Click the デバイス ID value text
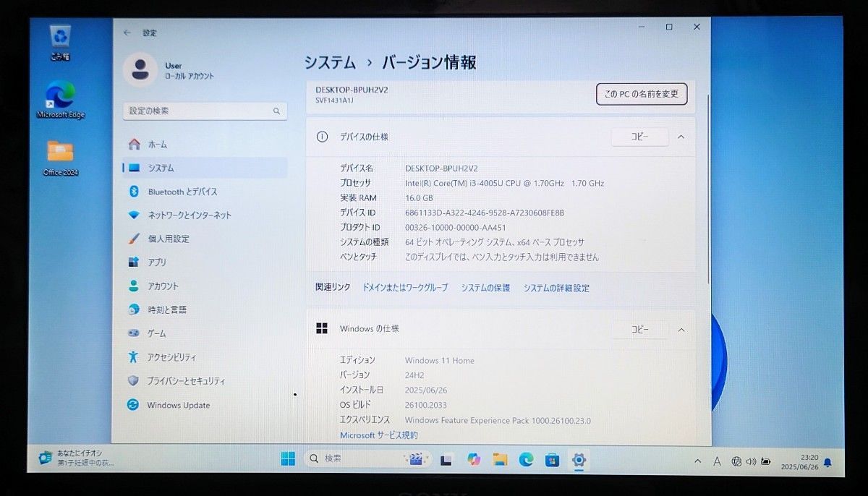 click(x=485, y=213)
